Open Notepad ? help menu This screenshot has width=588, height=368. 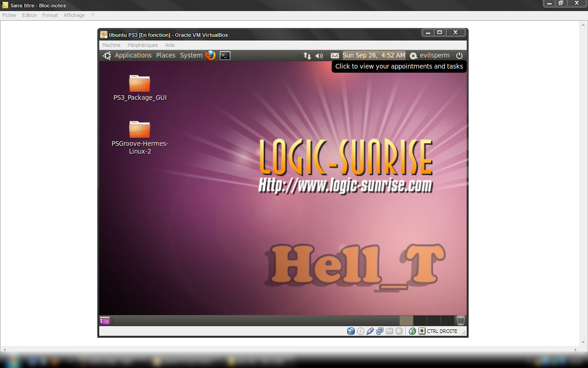92,15
